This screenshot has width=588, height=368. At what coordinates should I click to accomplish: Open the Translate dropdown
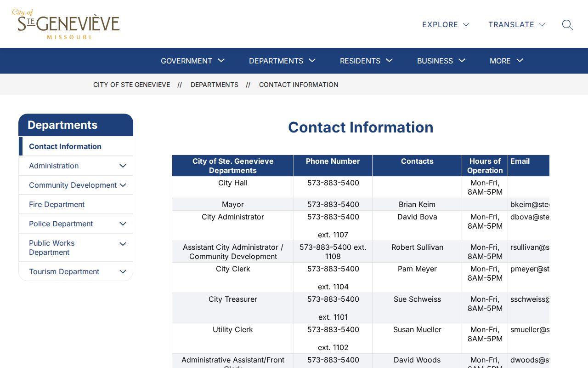[517, 24]
